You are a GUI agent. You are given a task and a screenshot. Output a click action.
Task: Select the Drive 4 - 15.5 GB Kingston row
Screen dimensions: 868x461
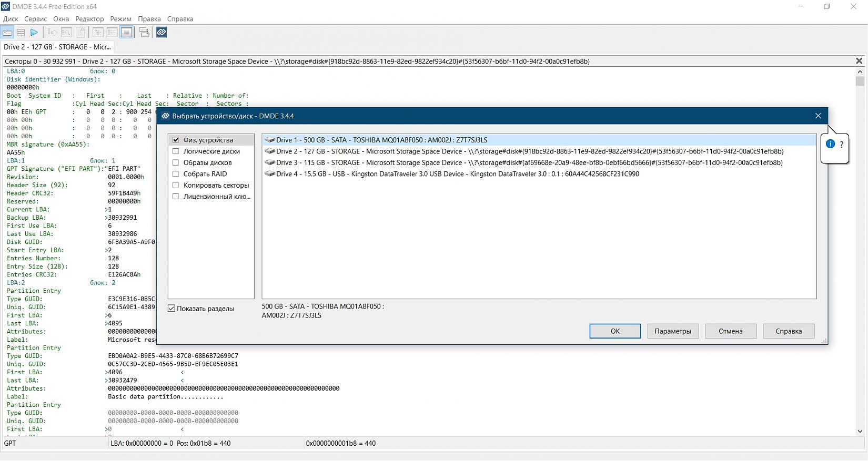[539, 174]
